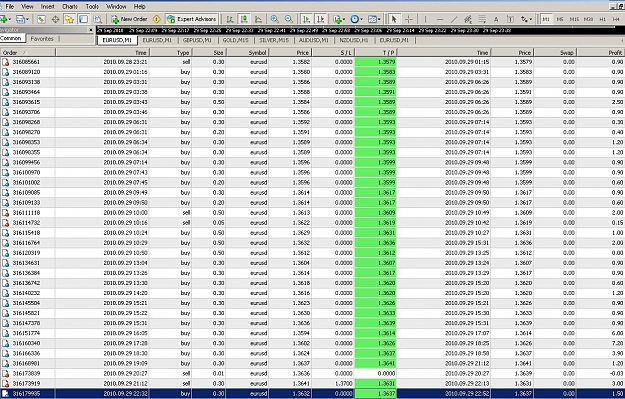Viewport: 625px width, 399px height.
Task: Open MetaEditor via yellow diamond icon
Action: [x=157, y=19]
